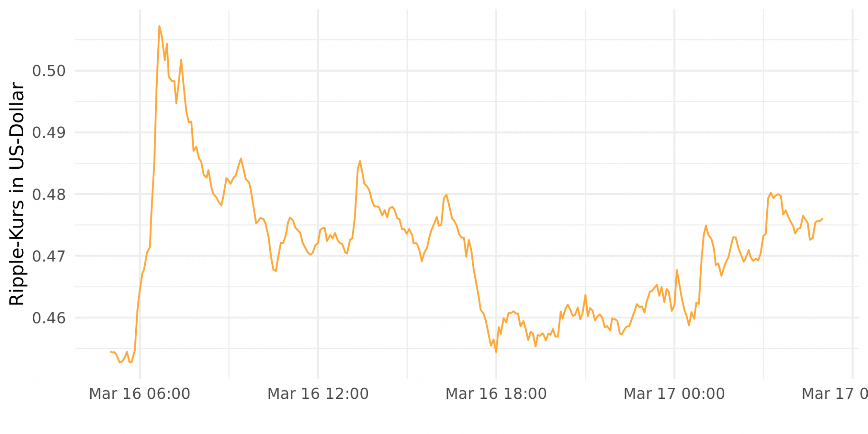868x434 pixels.
Task: Click the Mar 17 00:00 axis label
Action: pyautogui.click(x=674, y=394)
